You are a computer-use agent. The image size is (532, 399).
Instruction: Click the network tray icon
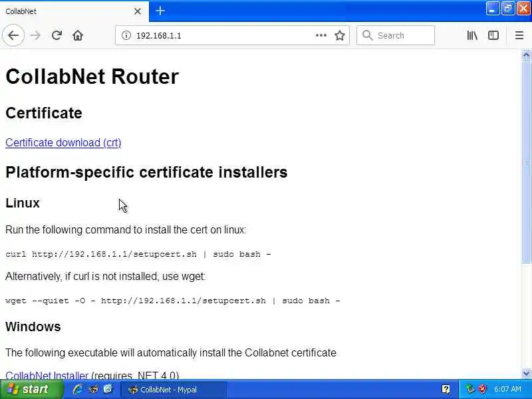click(470, 389)
